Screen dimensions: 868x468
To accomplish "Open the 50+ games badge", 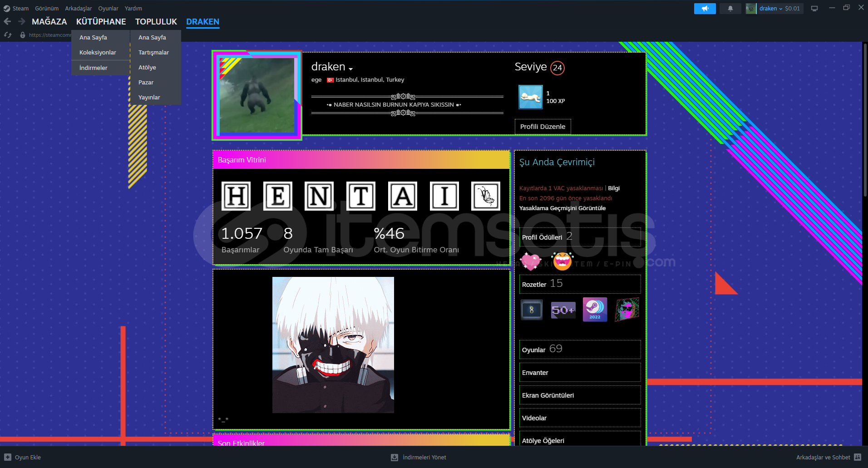I will (563, 310).
